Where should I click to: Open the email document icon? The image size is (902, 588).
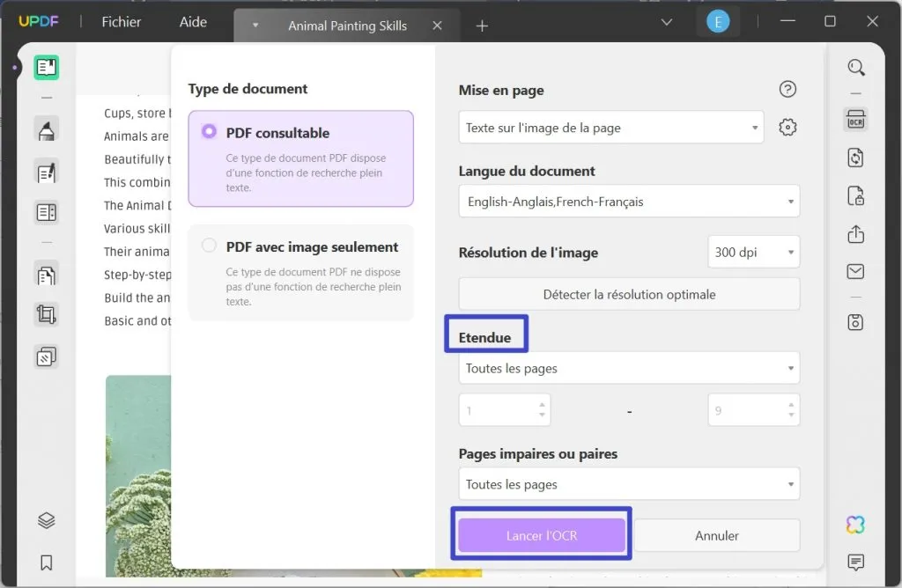point(854,271)
